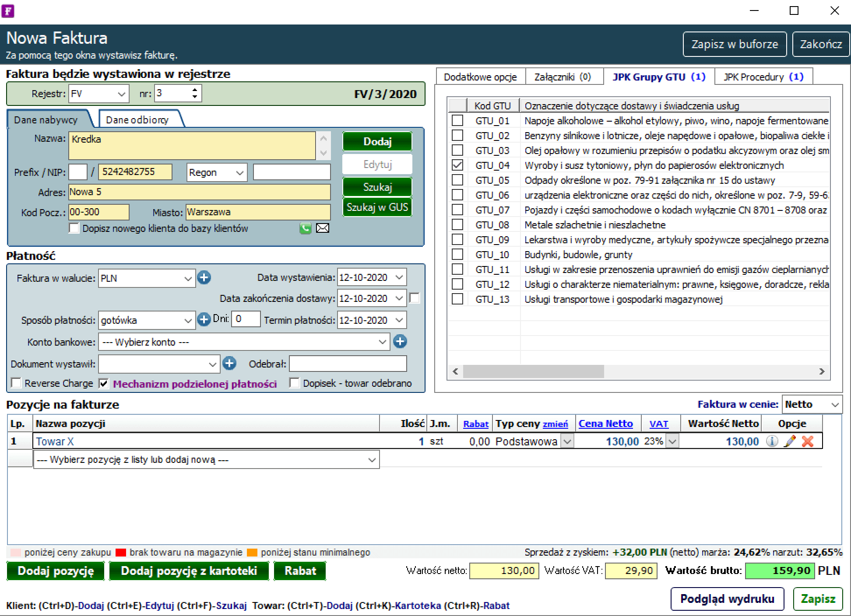Screen dimensions: 851x616
Task: Delete the Towar X row with the red X
Action: click(x=808, y=441)
